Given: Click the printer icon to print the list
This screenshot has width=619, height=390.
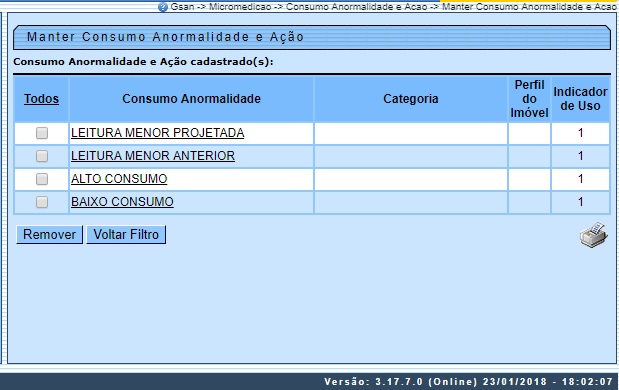Looking at the screenshot, I should tap(593, 235).
